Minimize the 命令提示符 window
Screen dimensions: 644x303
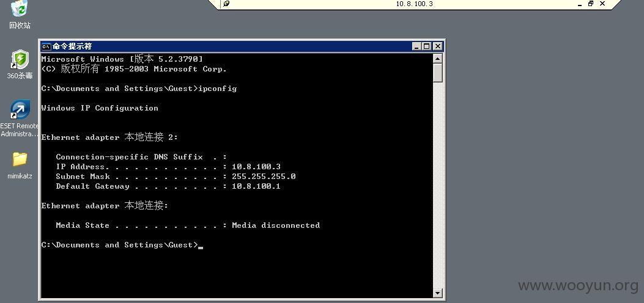pyautogui.click(x=417, y=46)
